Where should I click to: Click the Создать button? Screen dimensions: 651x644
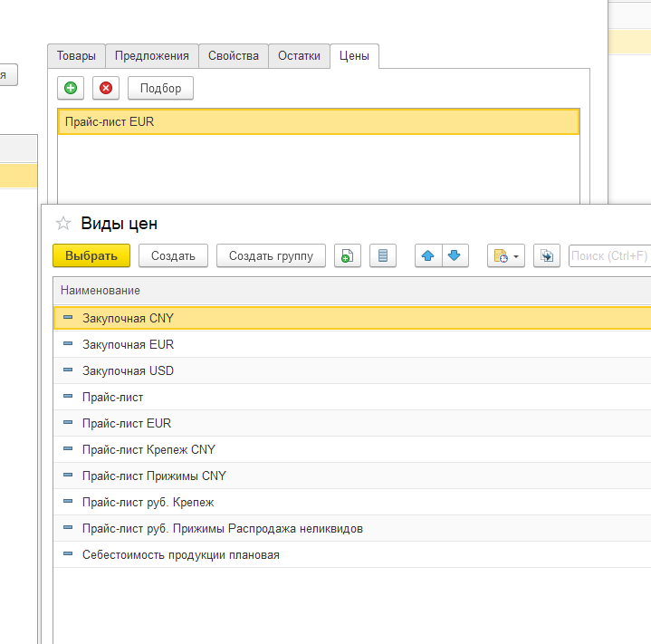(x=173, y=255)
